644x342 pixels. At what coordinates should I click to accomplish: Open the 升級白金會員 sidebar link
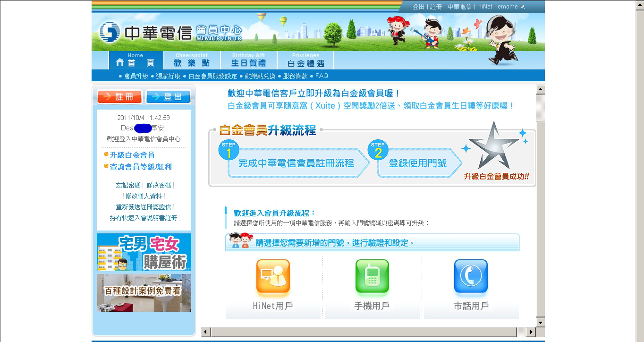click(x=132, y=155)
